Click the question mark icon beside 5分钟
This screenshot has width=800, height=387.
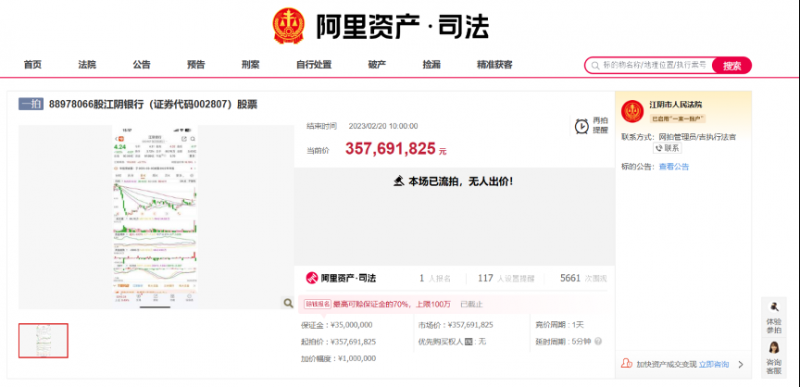pyautogui.click(x=598, y=341)
